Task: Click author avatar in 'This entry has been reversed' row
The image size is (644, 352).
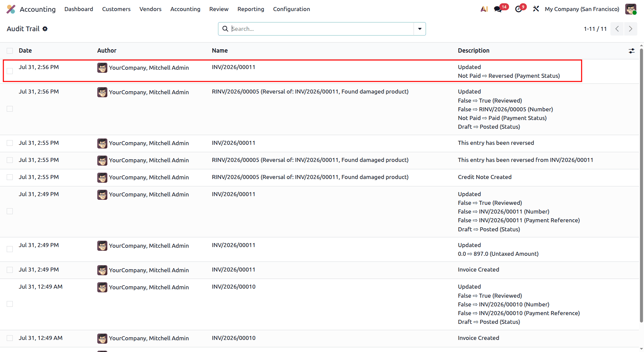Action: click(x=102, y=143)
